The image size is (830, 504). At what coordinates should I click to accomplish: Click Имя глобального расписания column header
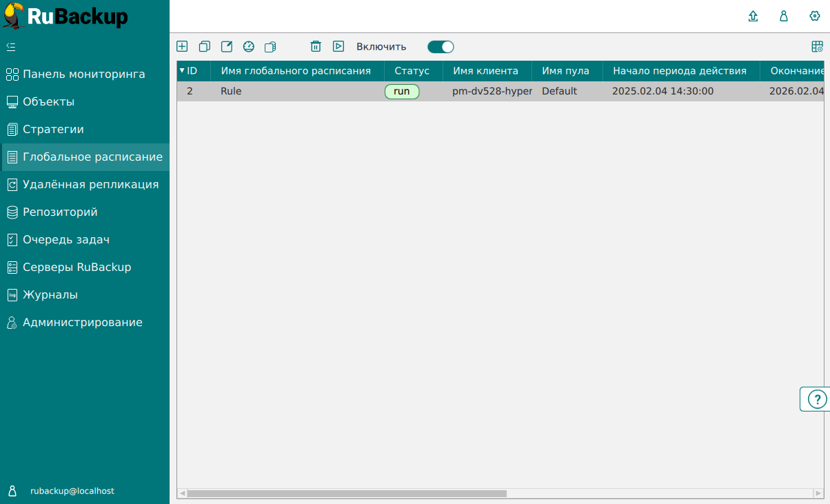click(x=296, y=70)
